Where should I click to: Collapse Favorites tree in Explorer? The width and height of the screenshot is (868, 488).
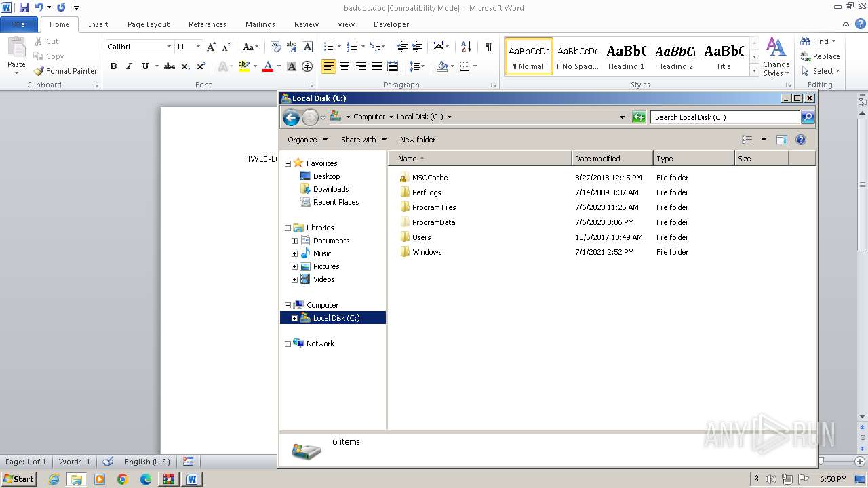[288, 163]
